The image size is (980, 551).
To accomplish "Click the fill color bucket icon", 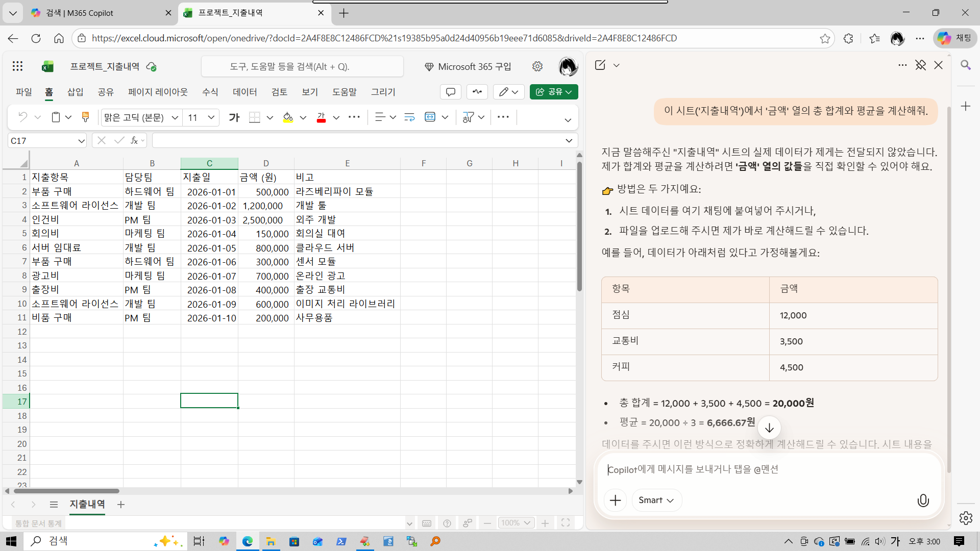I will tap(288, 117).
